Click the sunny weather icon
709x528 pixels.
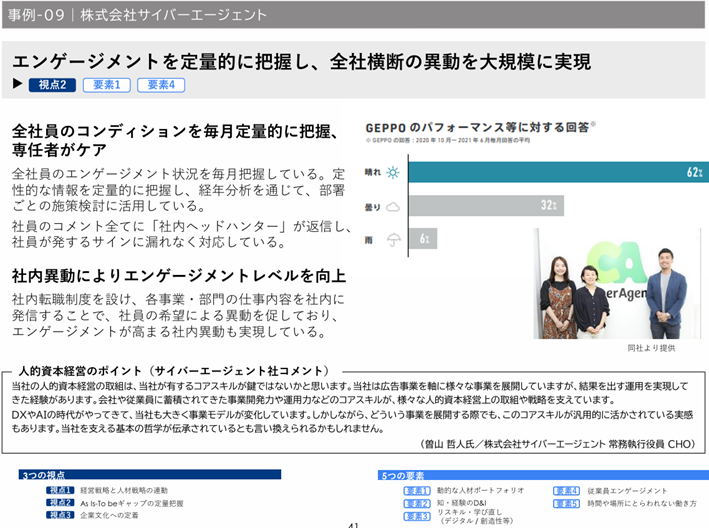click(393, 172)
